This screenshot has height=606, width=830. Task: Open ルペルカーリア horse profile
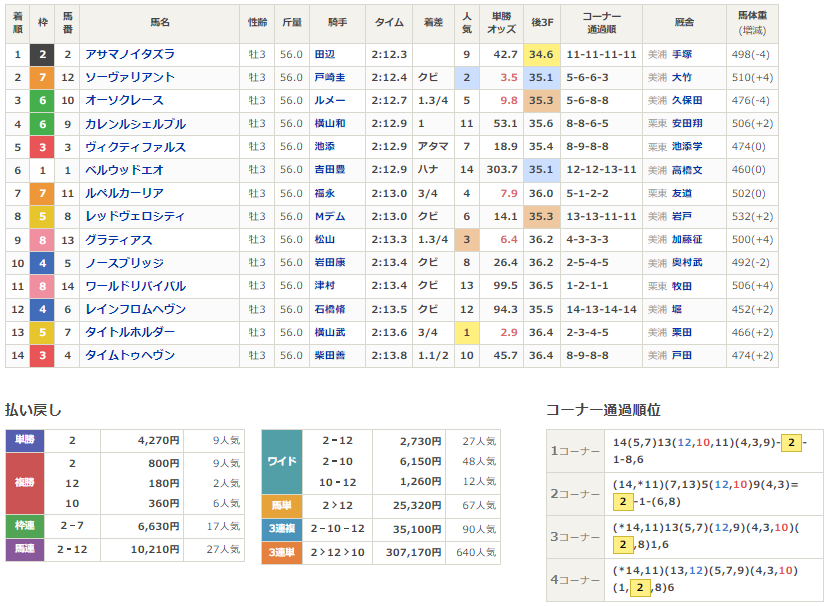click(x=124, y=193)
